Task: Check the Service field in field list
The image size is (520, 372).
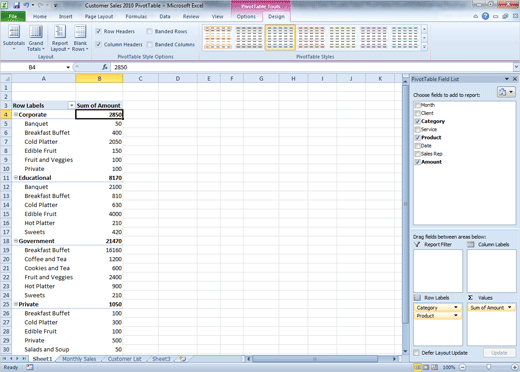Action: (x=417, y=129)
